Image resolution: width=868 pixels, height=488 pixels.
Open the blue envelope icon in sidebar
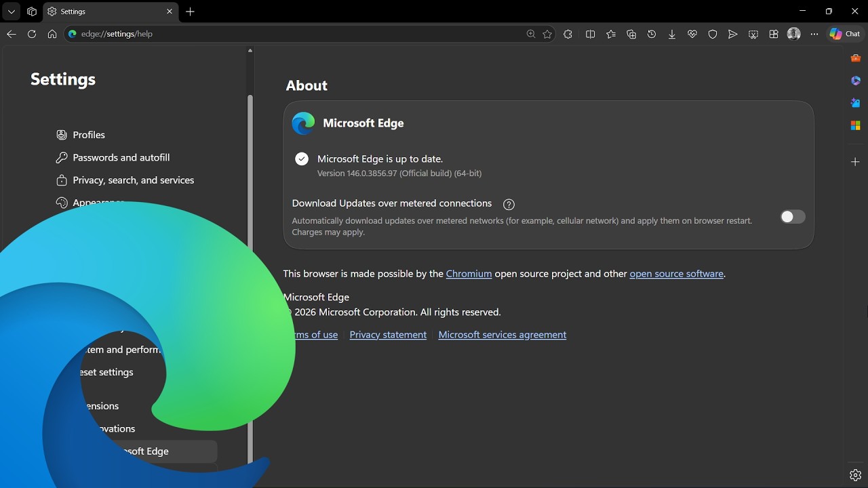click(x=856, y=103)
